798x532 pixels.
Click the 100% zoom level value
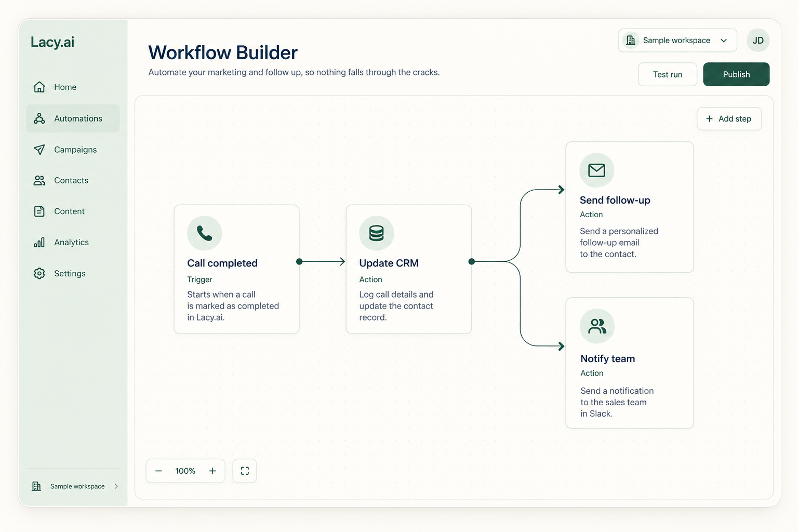[185, 471]
